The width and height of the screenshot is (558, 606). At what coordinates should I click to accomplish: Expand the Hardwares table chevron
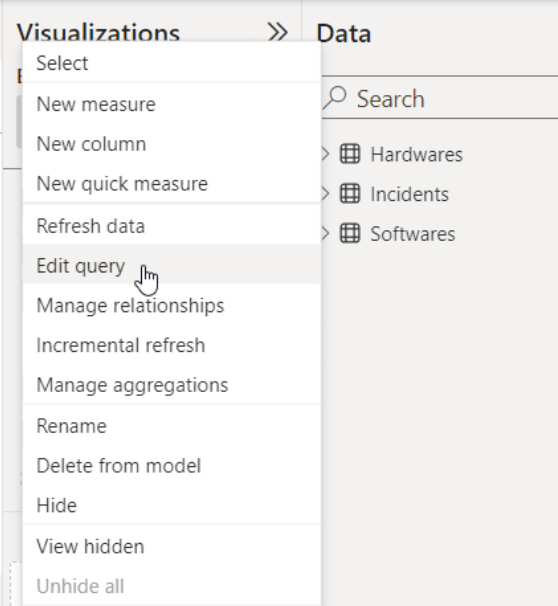click(x=325, y=154)
